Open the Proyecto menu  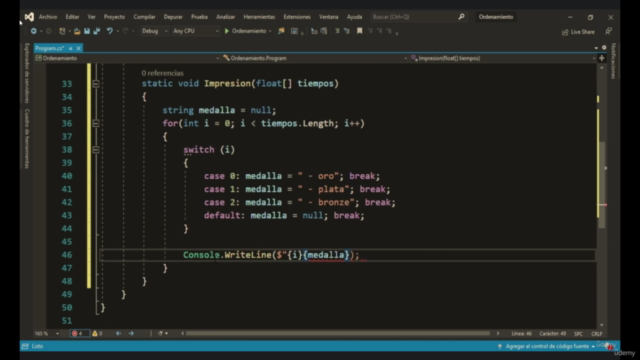[x=114, y=17]
